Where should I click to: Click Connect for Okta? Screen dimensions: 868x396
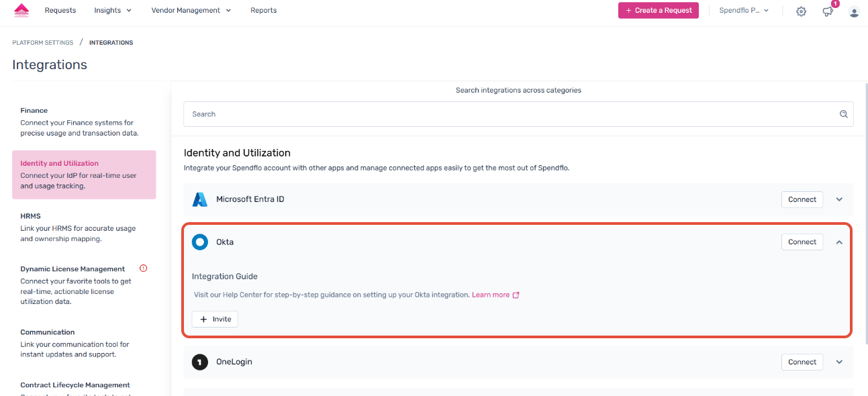tap(802, 242)
